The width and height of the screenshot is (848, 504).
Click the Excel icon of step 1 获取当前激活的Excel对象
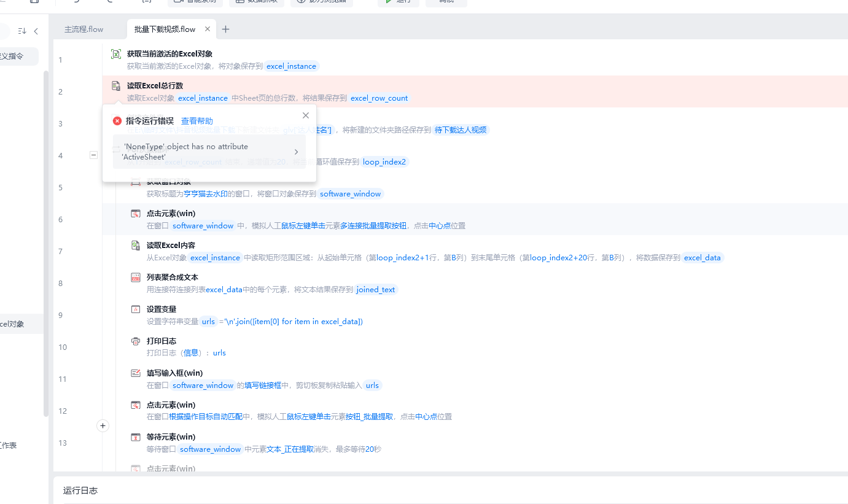pyautogui.click(x=115, y=54)
